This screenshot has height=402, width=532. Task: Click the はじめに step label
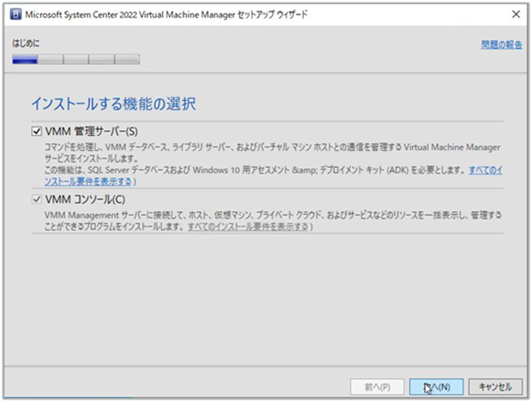tap(26, 43)
